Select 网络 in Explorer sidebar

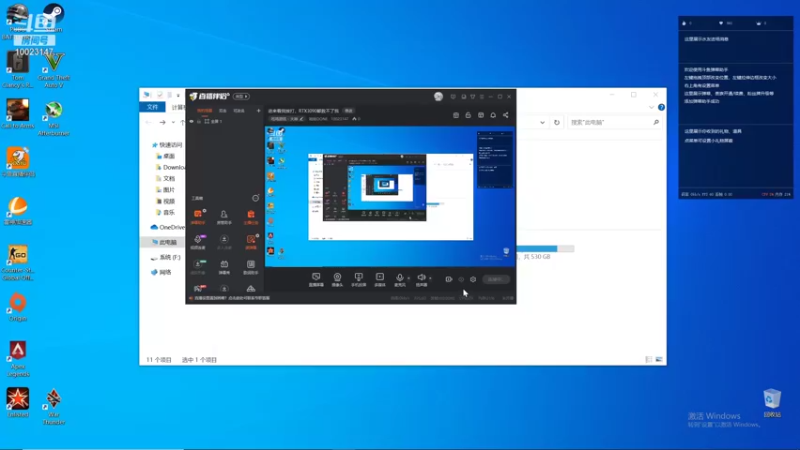pos(162,272)
